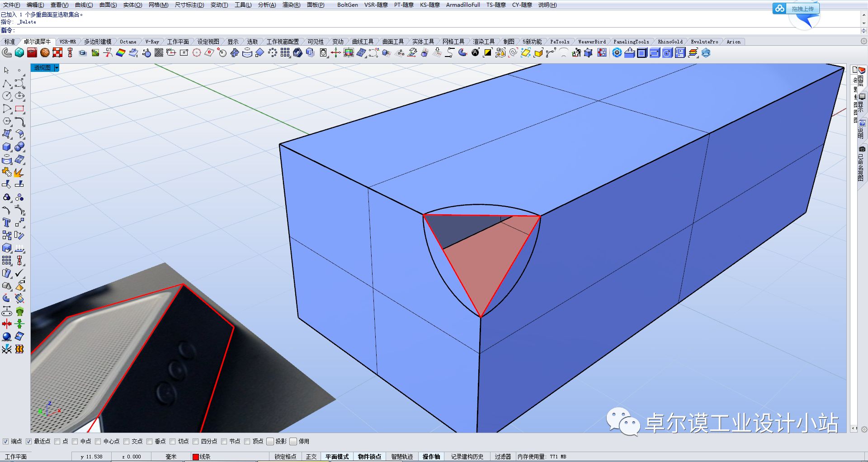Click the rainbow gradient surface analysis icon
868x462 pixels.
[121, 53]
